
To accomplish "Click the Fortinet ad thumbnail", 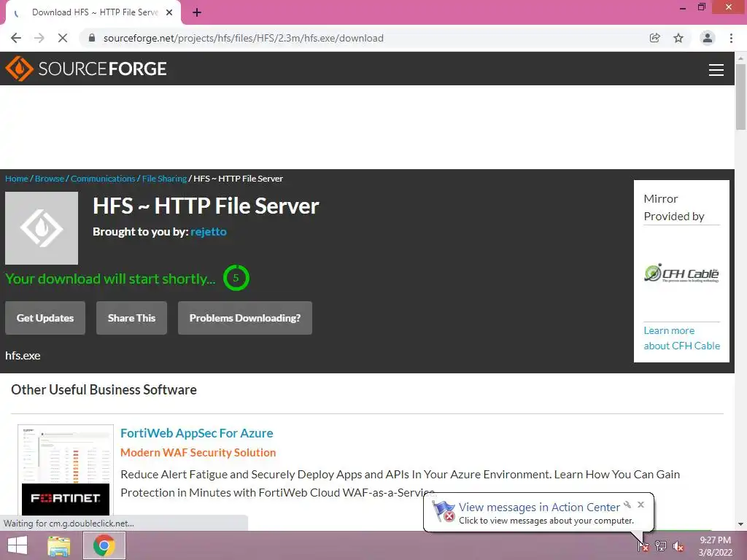I will (x=66, y=470).
